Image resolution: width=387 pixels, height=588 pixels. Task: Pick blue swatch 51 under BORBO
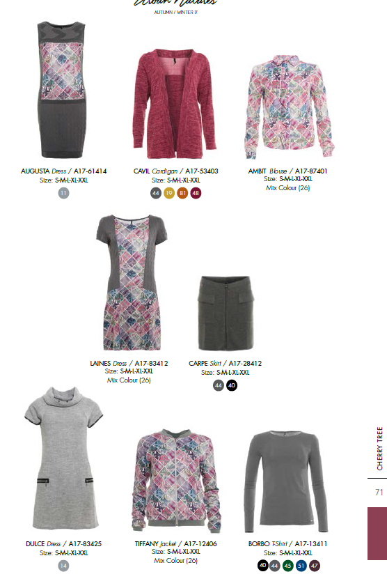tap(301, 566)
